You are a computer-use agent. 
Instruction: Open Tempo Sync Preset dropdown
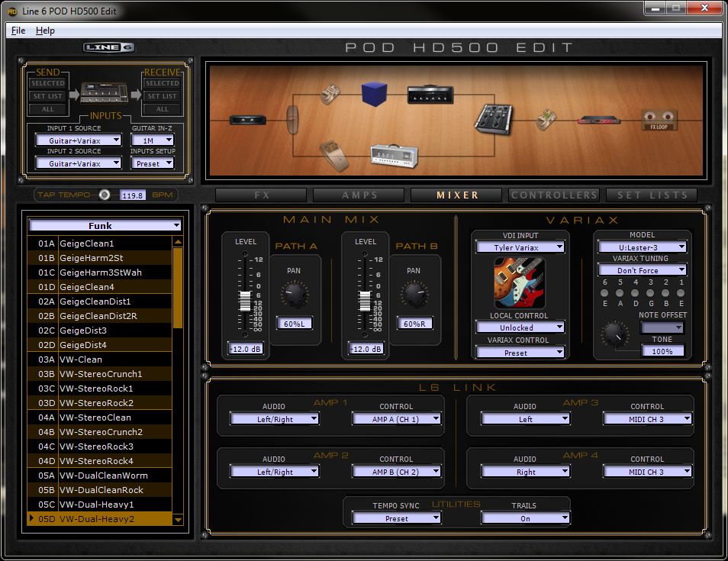coord(397,518)
